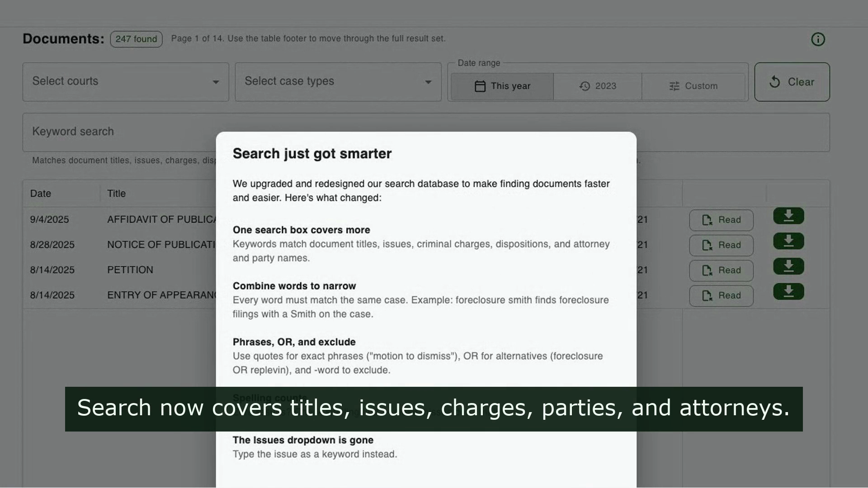Click the Clear filters button
Image resolution: width=868 pixels, height=488 pixels.
[x=792, y=82]
